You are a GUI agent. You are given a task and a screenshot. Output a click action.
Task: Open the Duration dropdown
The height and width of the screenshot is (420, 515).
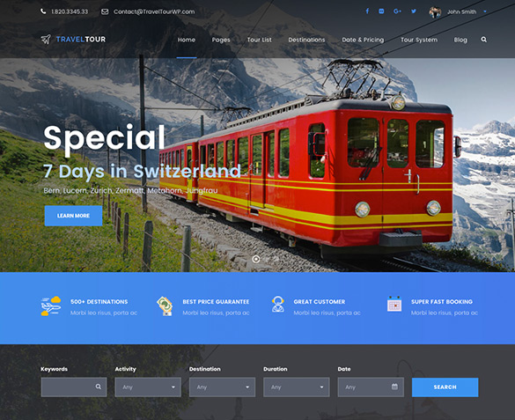tap(297, 387)
